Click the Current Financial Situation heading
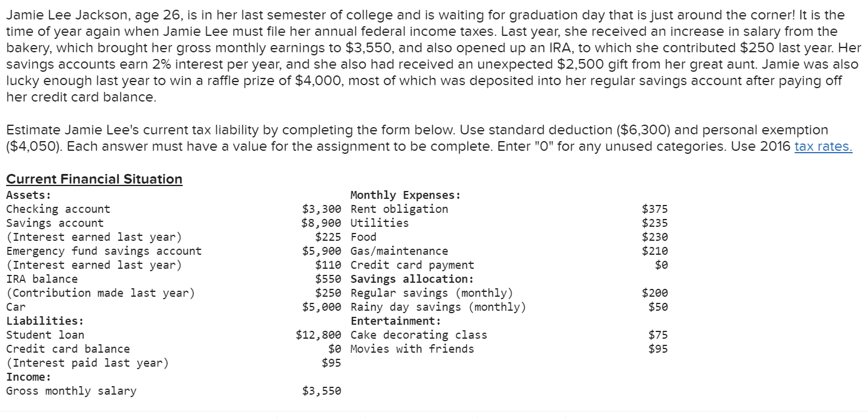868x419 pixels. [94, 179]
